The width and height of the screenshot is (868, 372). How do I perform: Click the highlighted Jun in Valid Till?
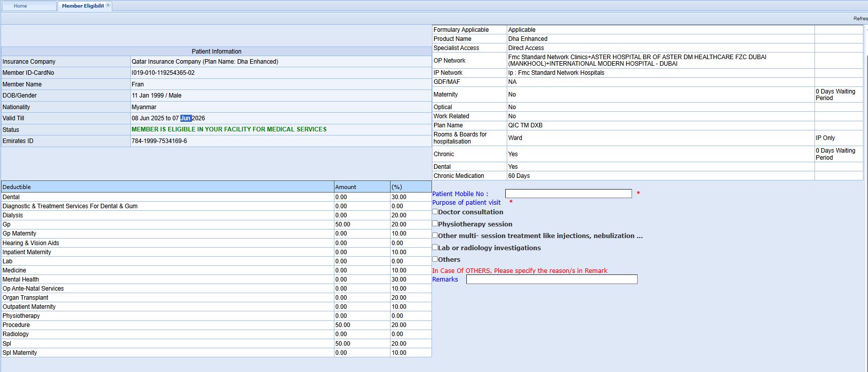185,118
